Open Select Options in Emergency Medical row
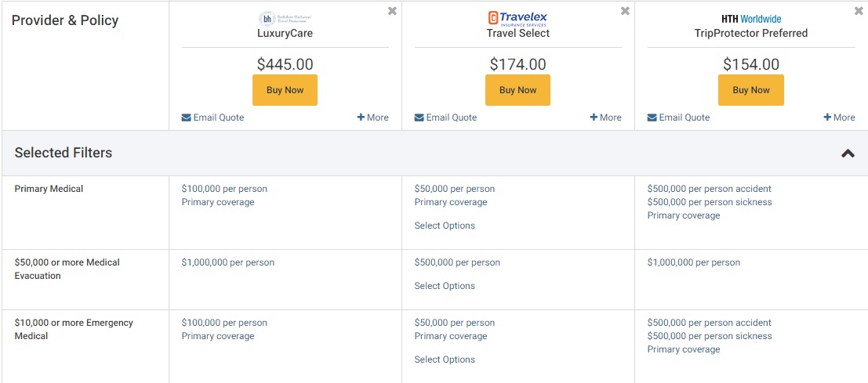The width and height of the screenshot is (868, 383). click(445, 360)
